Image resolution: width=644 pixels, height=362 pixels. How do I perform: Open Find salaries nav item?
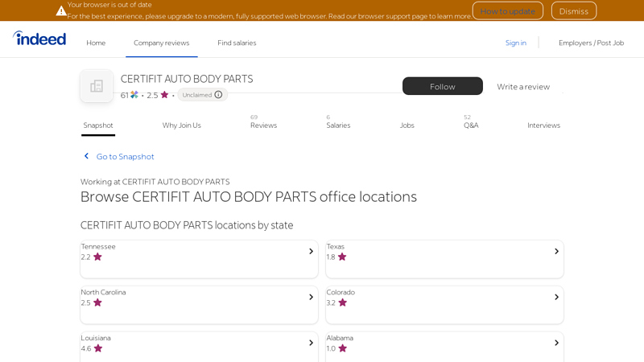(x=237, y=43)
